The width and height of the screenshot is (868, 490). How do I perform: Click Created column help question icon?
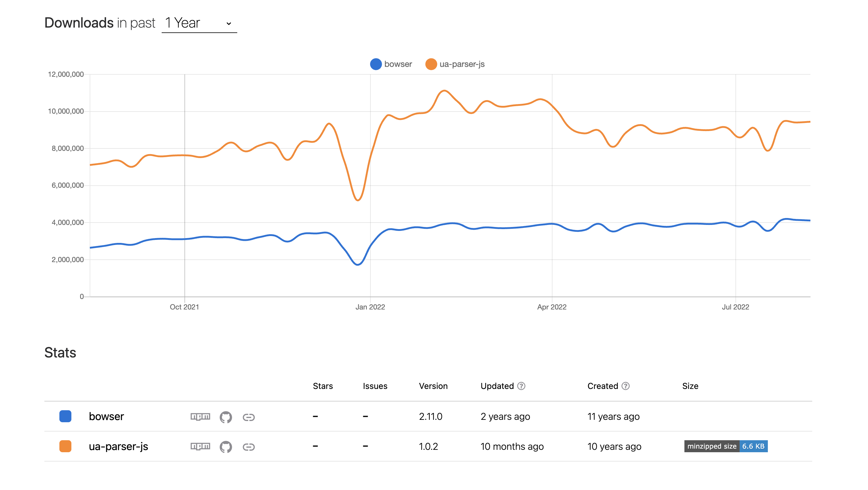point(625,386)
